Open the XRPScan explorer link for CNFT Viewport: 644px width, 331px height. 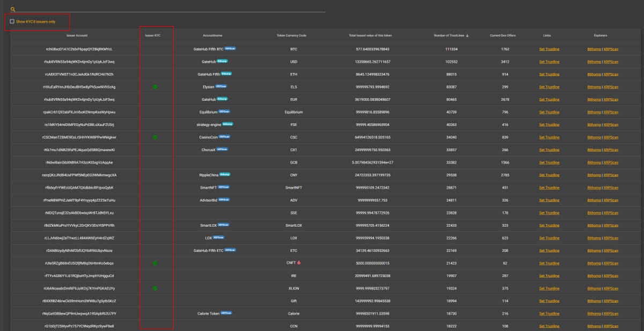(611, 263)
